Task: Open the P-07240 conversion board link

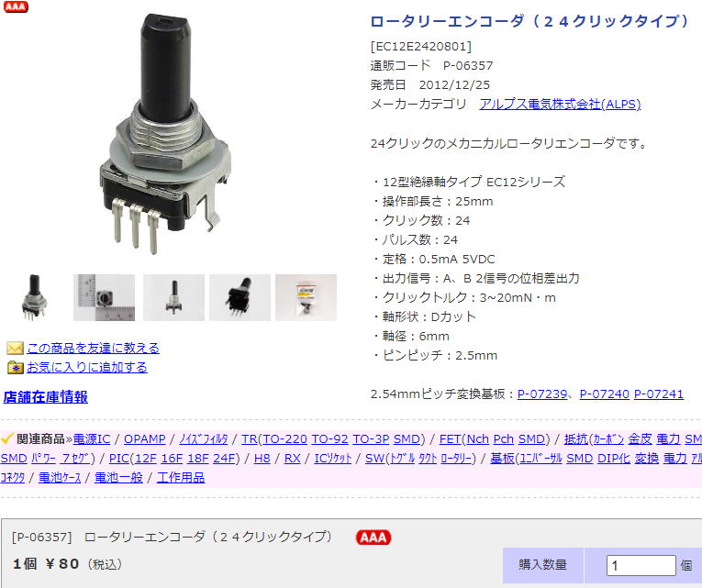Action: pos(605,394)
